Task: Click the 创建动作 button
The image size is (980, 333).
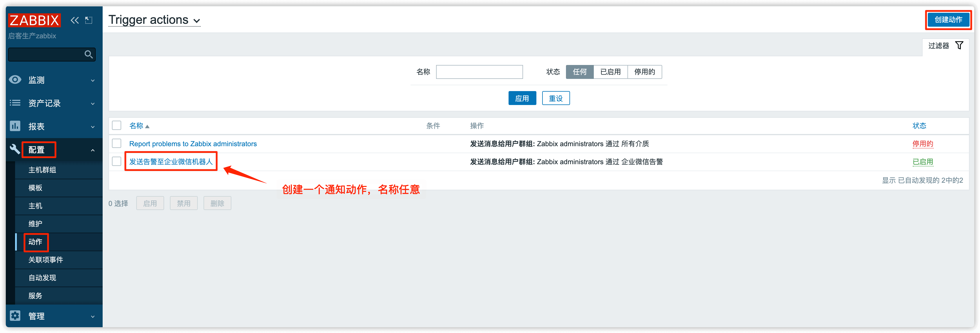Action: click(x=948, y=20)
